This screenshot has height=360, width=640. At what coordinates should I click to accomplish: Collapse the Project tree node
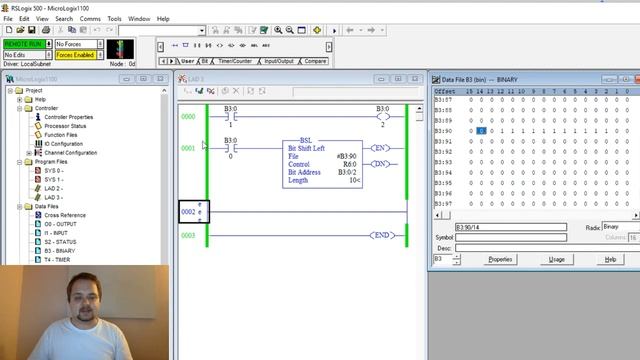[11, 90]
